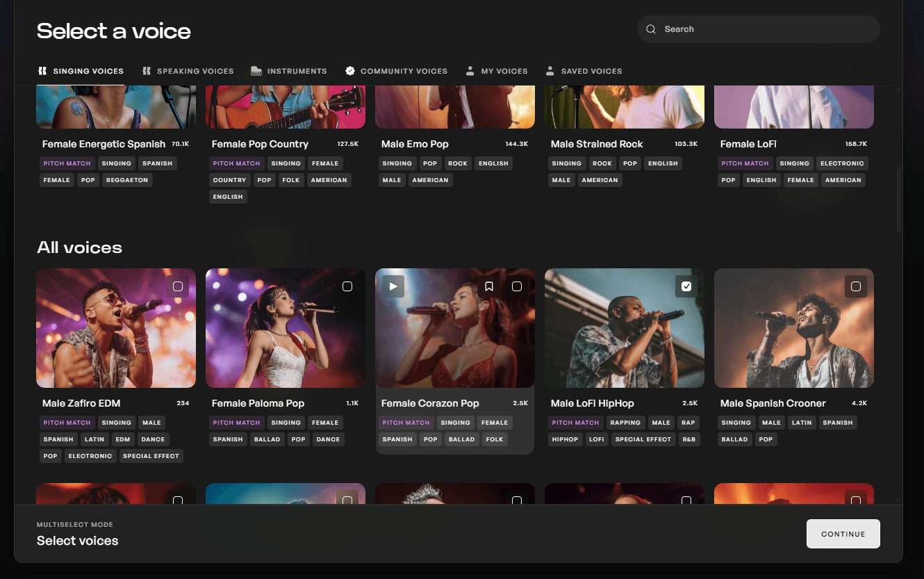Click the Speaking Voices icon
Image resolution: width=924 pixels, height=579 pixels.
click(146, 70)
